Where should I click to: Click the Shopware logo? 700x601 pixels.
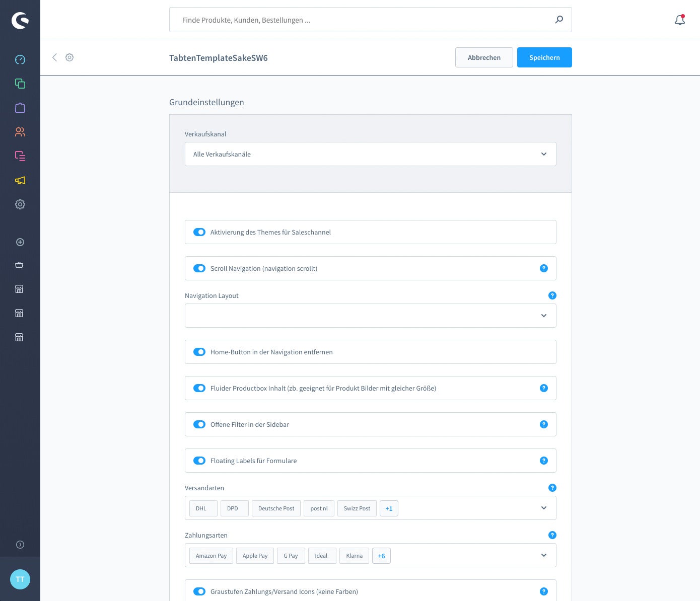coord(20,20)
